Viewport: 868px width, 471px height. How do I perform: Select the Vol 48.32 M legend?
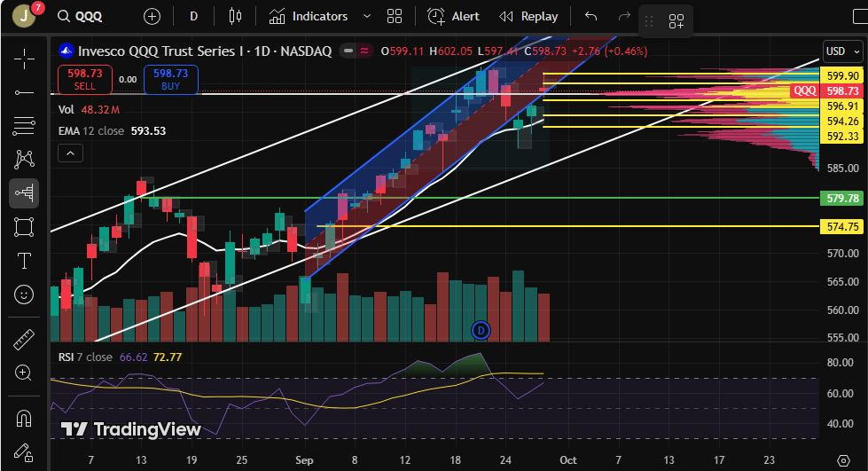coord(89,109)
